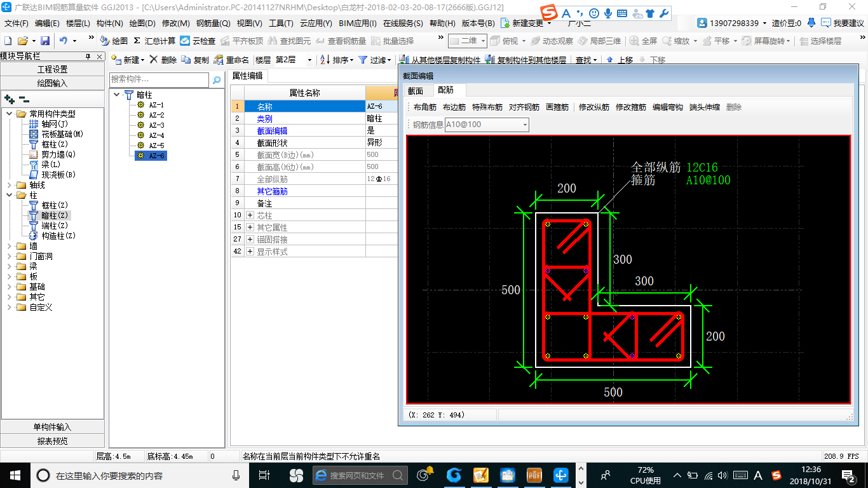Click Sogou emoji smiley icon
The image size is (868, 488).
[x=593, y=13]
